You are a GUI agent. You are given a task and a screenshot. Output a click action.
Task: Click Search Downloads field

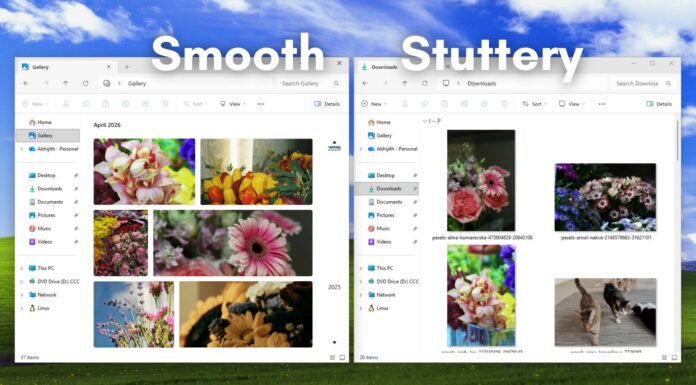(643, 83)
